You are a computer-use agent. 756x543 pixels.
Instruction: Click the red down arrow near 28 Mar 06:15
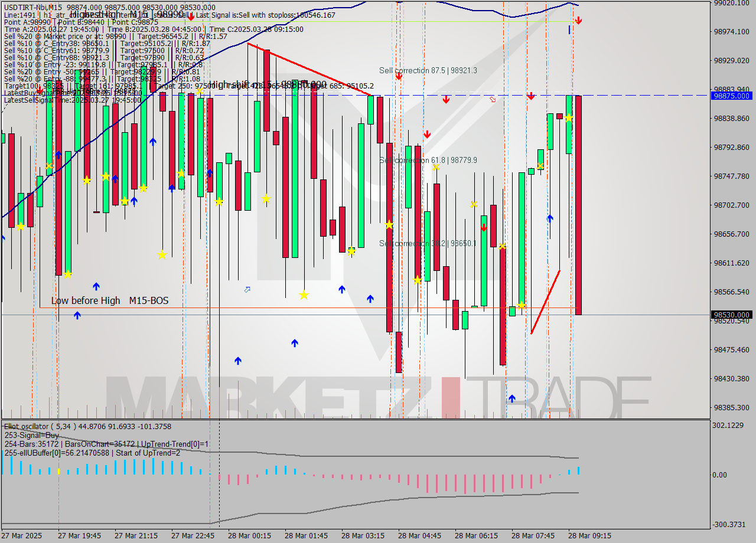(x=484, y=225)
